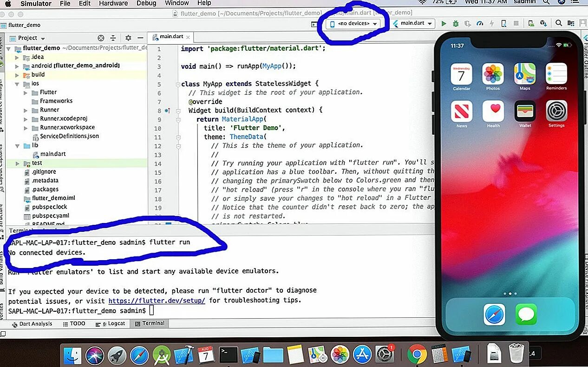Open the Calendar app on the simulator
The width and height of the screenshot is (588, 367).
click(461, 77)
